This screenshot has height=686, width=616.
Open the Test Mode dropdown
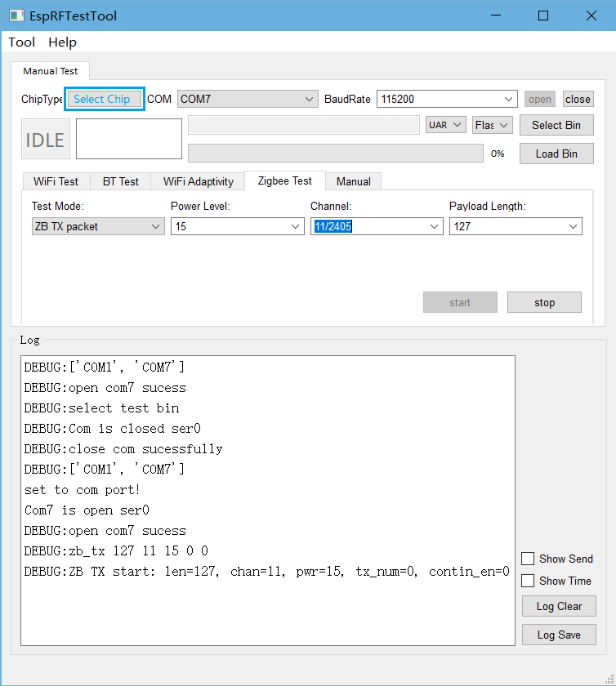click(98, 226)
